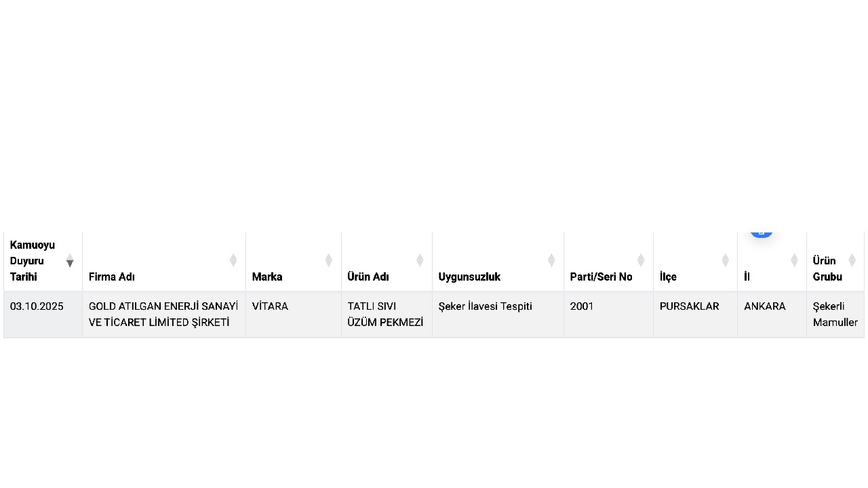Click the Firma Adı header label
868x488 pixels.
(x=112, y=277)
